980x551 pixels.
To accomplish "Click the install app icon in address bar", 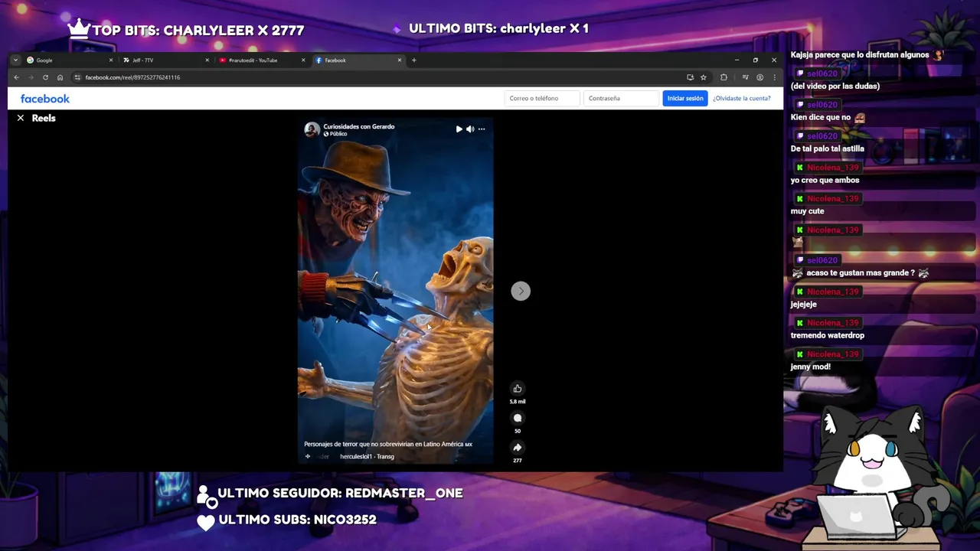I will click(x=690, y=77).
